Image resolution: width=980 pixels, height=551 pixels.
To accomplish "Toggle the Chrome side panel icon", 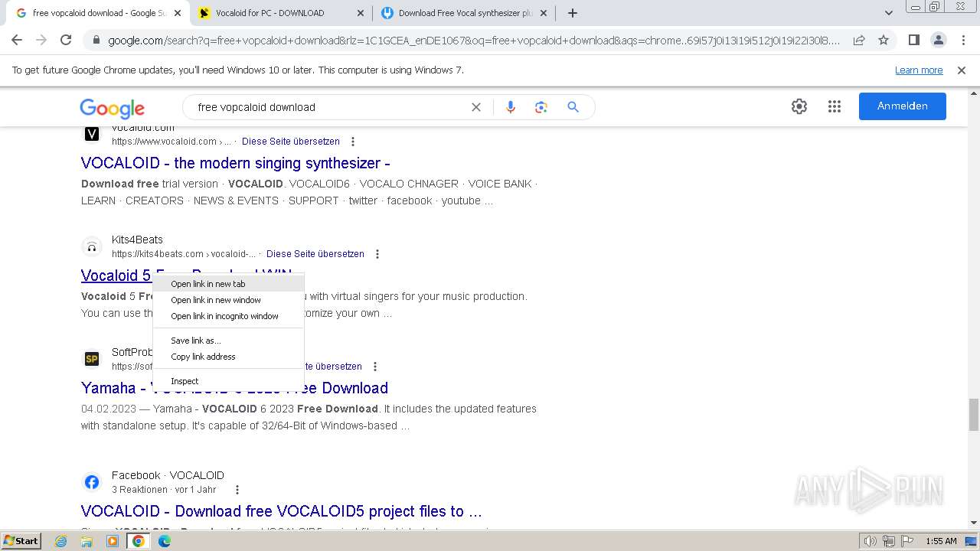I will 913,40.
